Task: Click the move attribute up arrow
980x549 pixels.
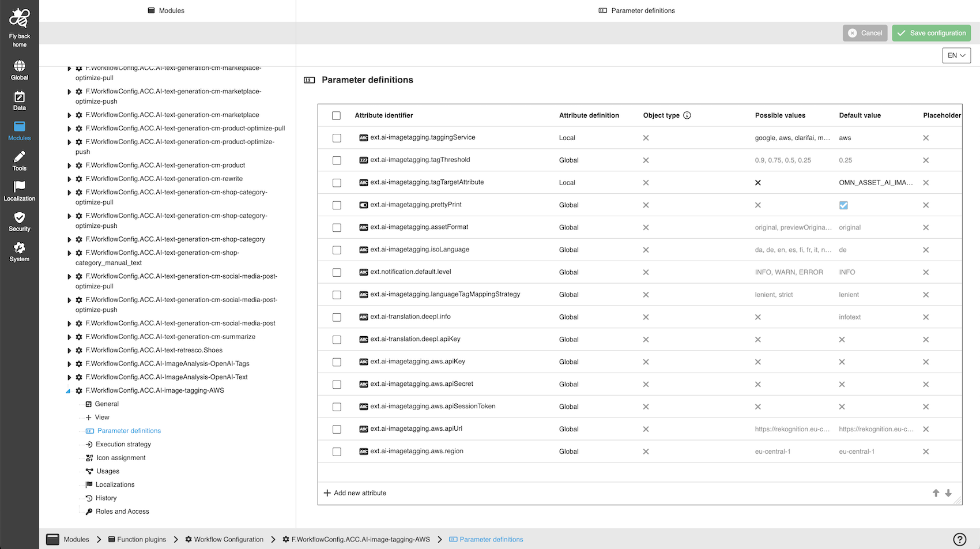Action: (x=935, y=493)
